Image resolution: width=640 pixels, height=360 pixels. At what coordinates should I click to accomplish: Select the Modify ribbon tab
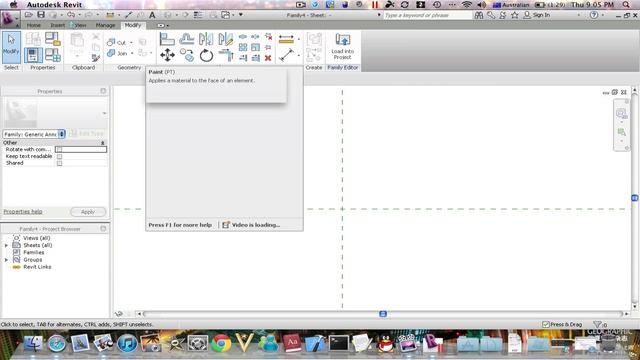pos(133,25)
